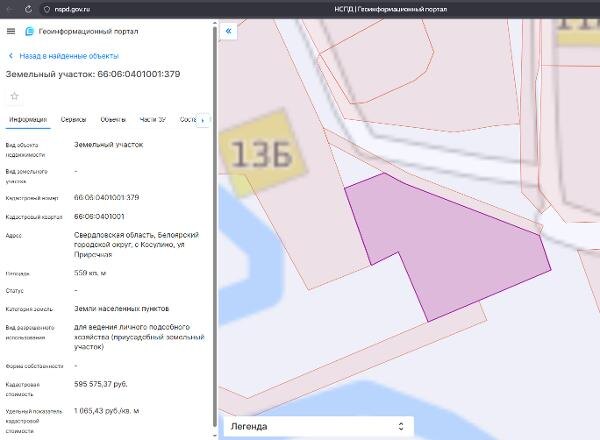600x440 pixels.
Task: Open the partially hidden Состав tab
Action: pos(188,120)
